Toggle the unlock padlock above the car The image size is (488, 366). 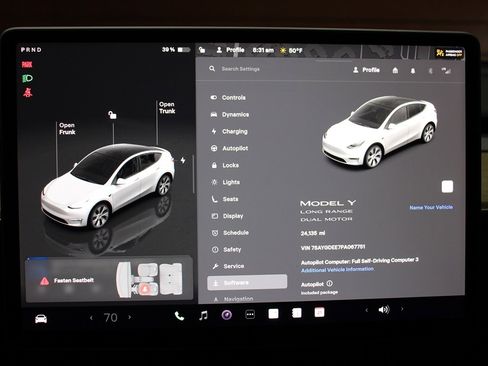tap(112, 115)
